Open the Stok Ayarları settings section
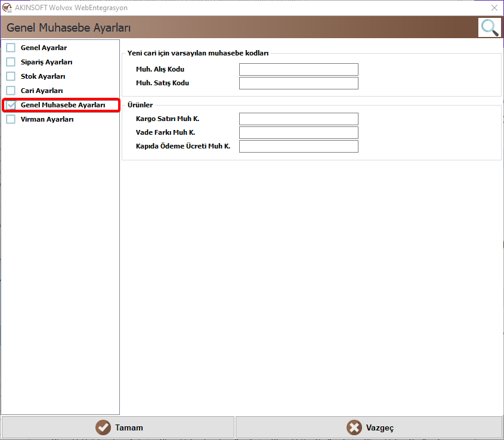The width and height of the screenshot is (504, 440). click(x=43, y=76)
